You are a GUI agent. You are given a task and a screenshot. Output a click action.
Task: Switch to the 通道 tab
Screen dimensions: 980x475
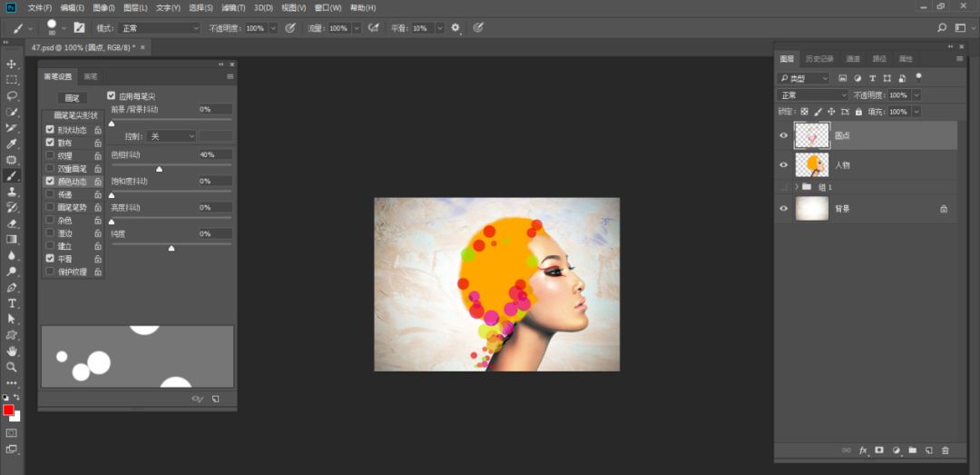click(853, 59)
